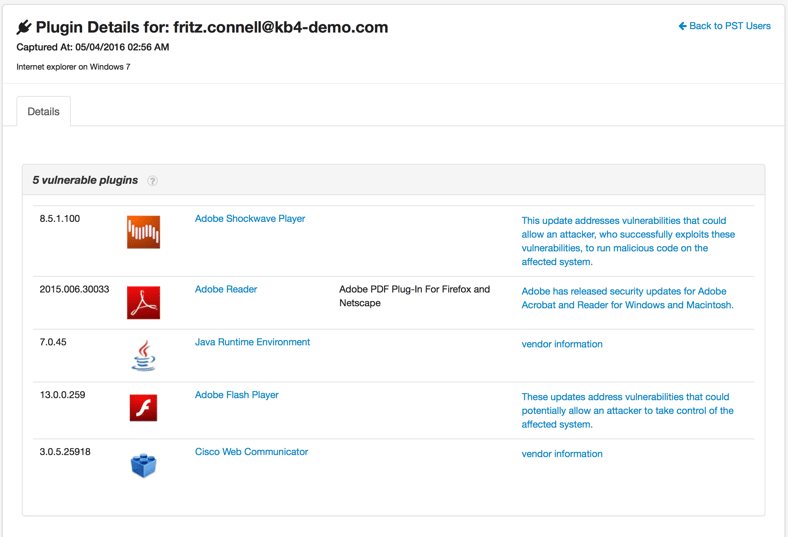Click the Adobe Reader PDF icon
788x537 pixels.
tap(143, 303)
